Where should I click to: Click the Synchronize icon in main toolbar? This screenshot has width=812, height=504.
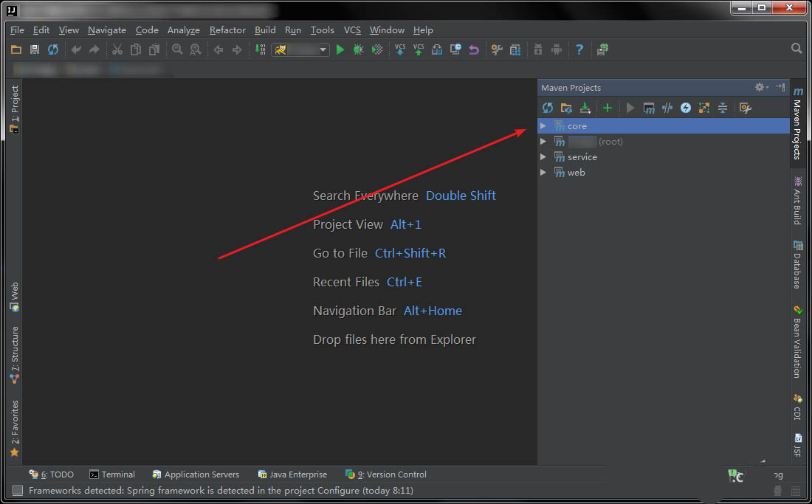coord(53,49)
